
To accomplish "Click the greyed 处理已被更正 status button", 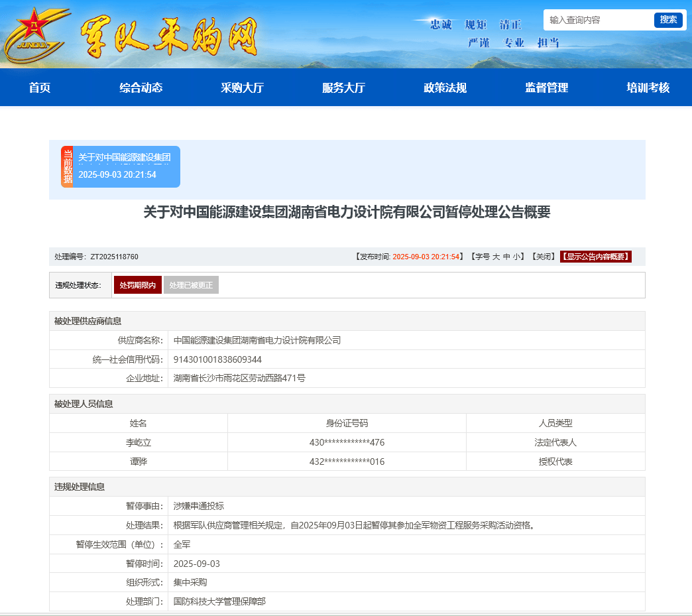I will 191,285.
